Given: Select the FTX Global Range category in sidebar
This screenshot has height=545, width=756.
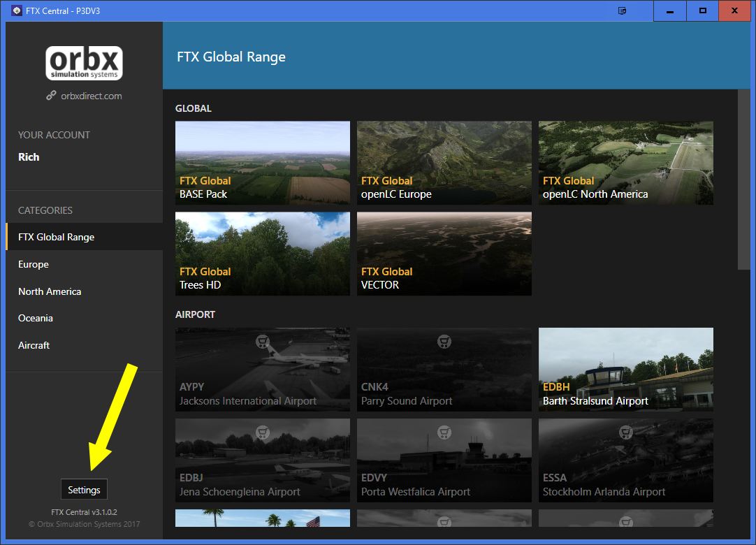Looking at the screenshot, I should pyautogui.click(x=85, y=237).
